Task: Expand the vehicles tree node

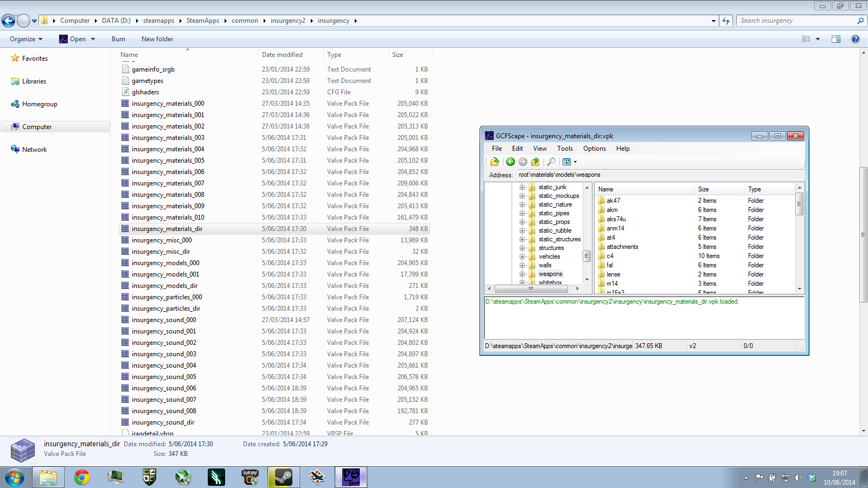Action: coord(522,256)
